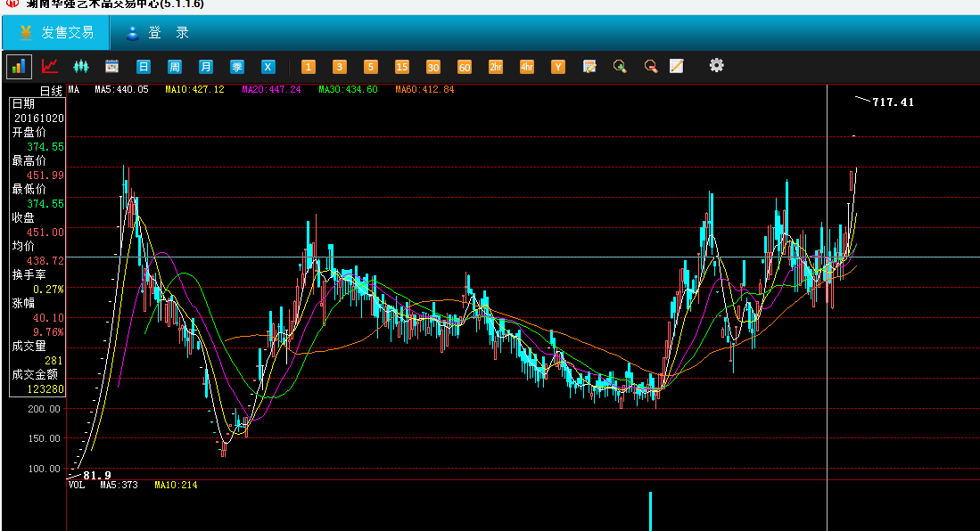Click the volume MA5:373 label
Screen dimensions: 980x531
click(119, 485)
